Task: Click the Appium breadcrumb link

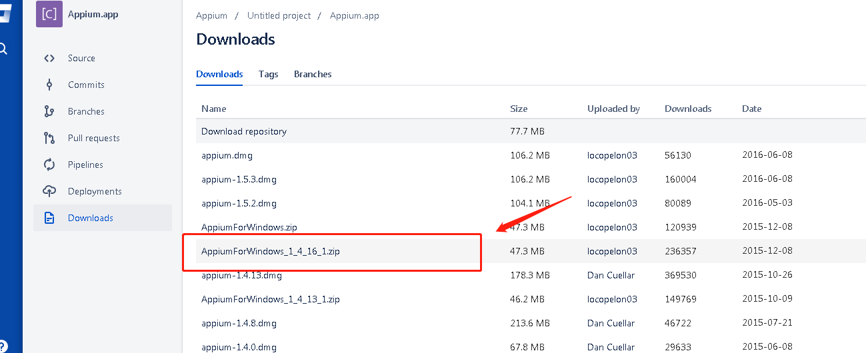Action: [211, 15]
